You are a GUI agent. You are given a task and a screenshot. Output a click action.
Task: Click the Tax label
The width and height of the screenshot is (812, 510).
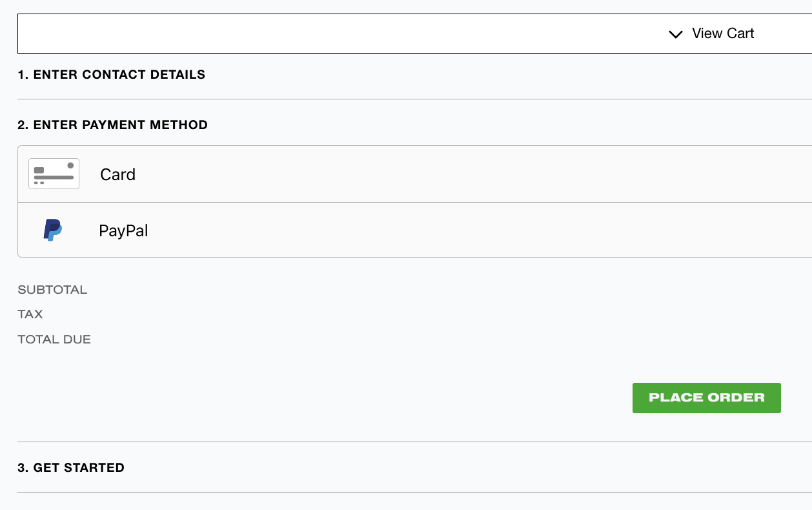[30, 314]
